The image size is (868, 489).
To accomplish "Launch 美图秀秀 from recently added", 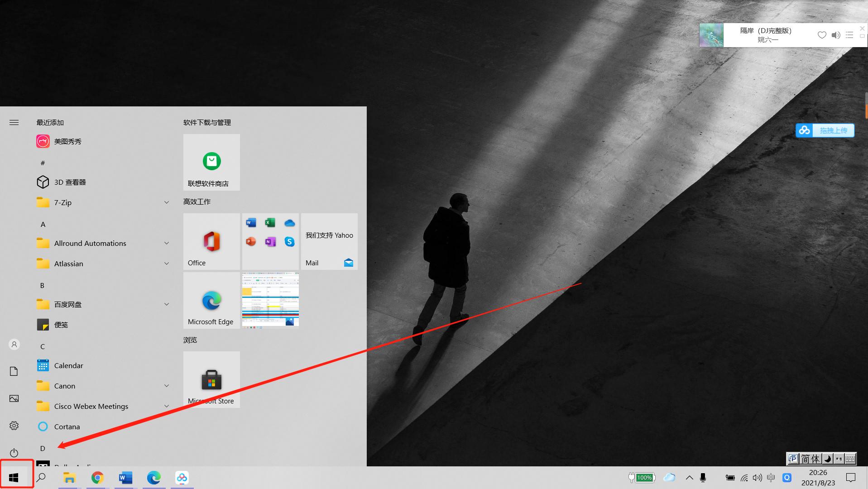I will pos(103,142).
